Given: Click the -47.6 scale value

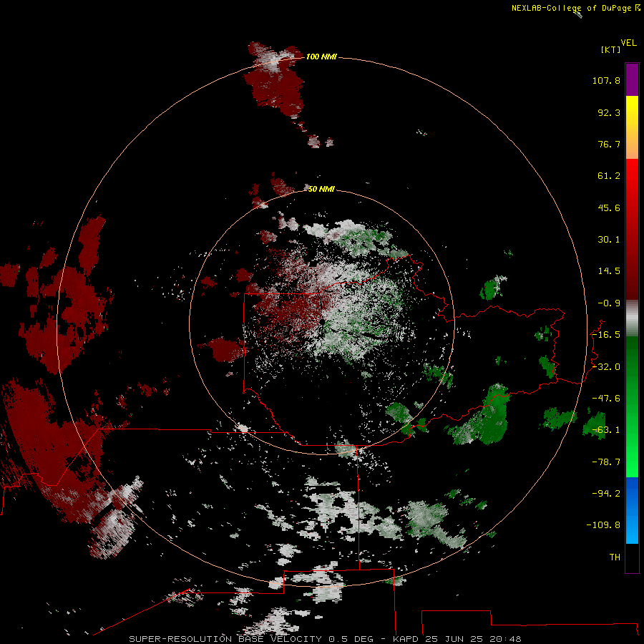Looking at the screenshot, I should click(606, 399).
